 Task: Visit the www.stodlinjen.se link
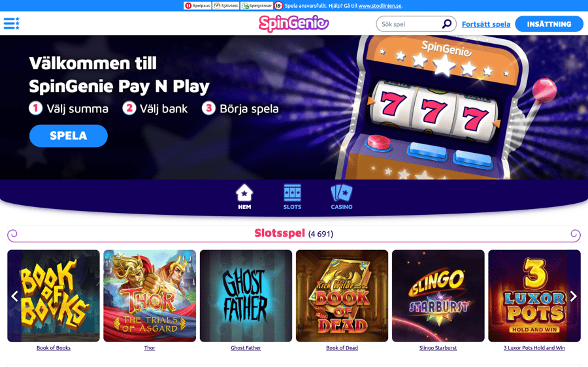[x=380, y=6]
